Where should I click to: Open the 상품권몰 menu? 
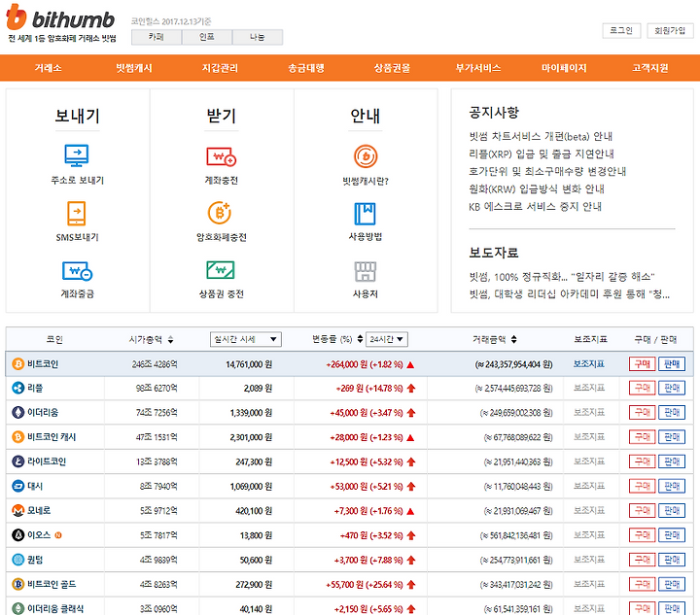392,68
